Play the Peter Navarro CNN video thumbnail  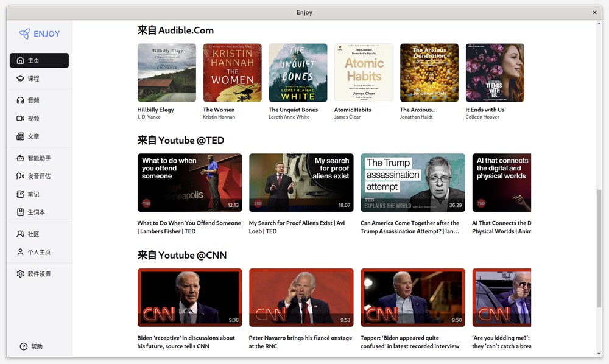(301, 298)
